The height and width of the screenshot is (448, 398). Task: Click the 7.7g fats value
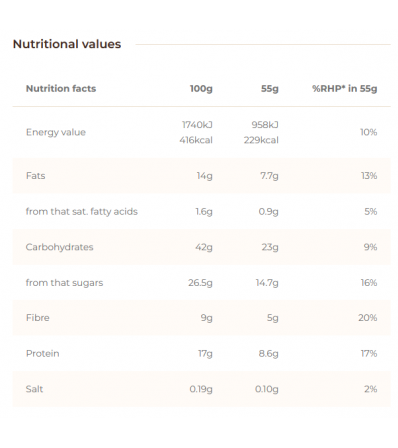[269, 176]
